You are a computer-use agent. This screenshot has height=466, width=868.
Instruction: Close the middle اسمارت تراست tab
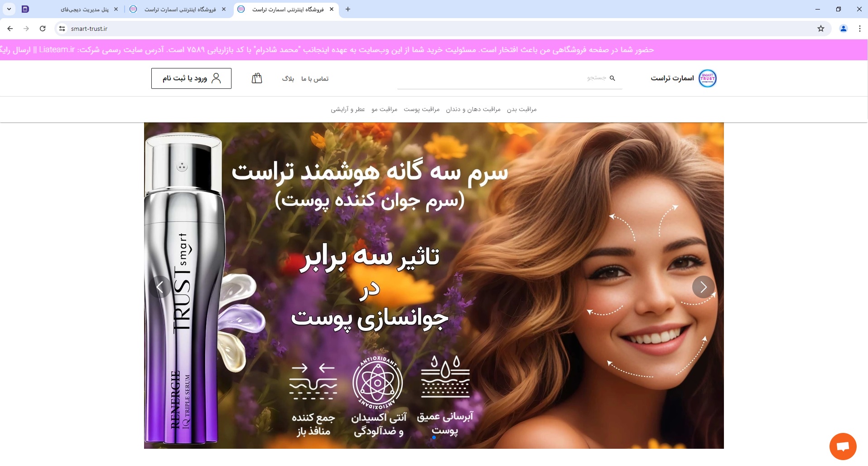[224, 9]
